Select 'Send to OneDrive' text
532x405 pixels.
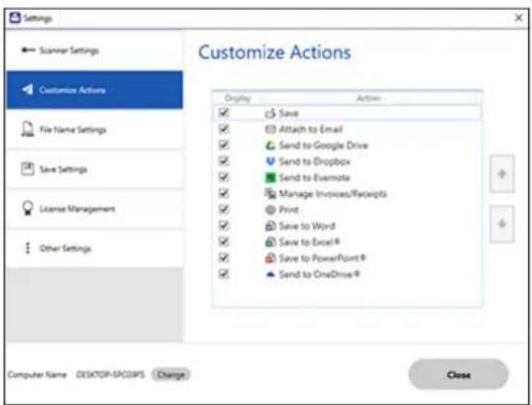tap(319, 274)
